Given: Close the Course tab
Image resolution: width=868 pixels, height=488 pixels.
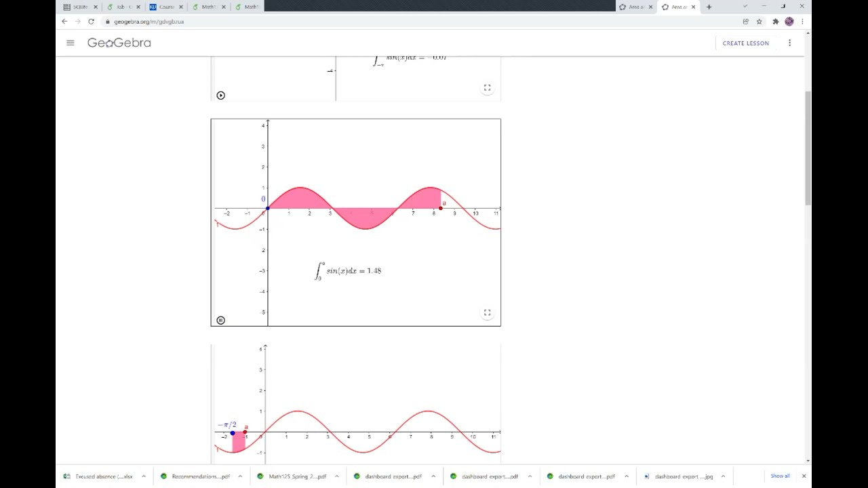Looking at the screenshot, I should (181, 7).
